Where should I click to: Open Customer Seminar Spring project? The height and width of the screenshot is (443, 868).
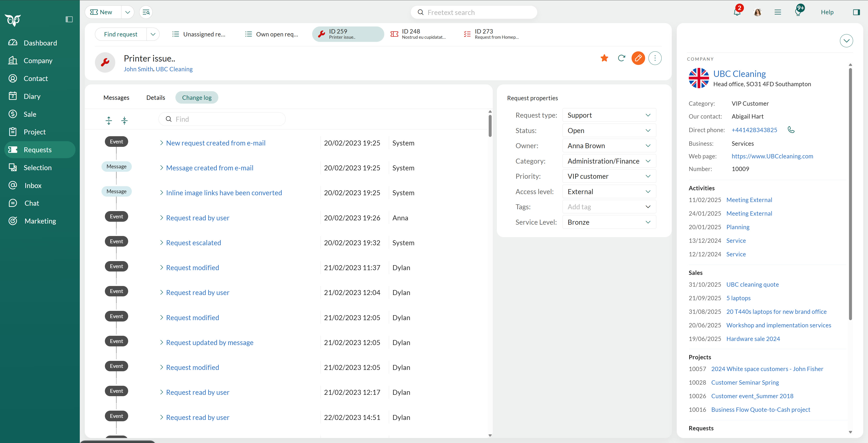[x=745, y=382]
